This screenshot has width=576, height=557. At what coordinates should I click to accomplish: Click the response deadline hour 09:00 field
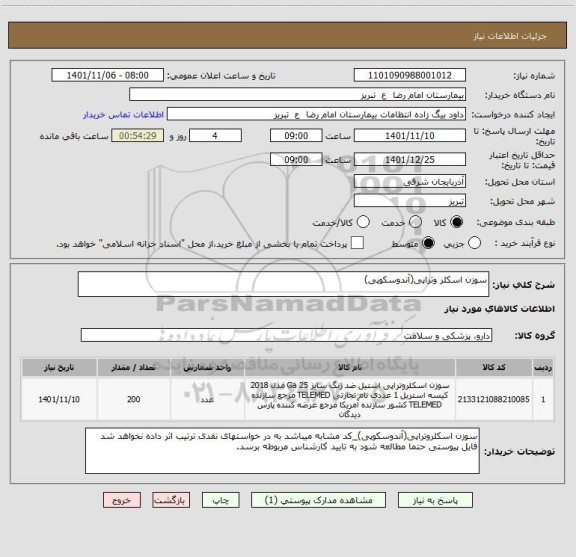pyautogui.click(x=296, y=136)
